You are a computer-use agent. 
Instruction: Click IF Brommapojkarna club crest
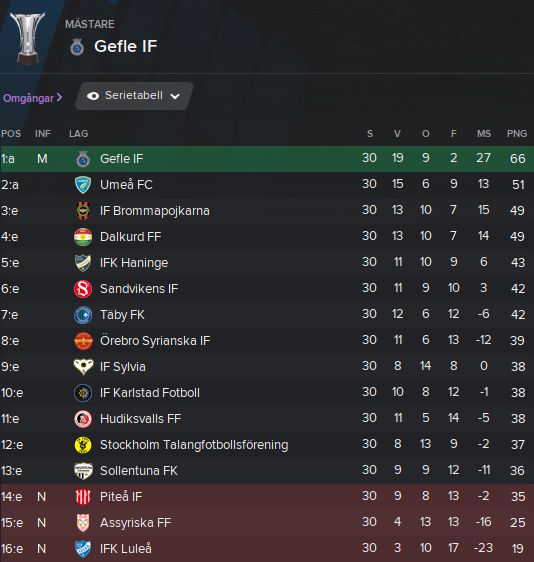83,211
